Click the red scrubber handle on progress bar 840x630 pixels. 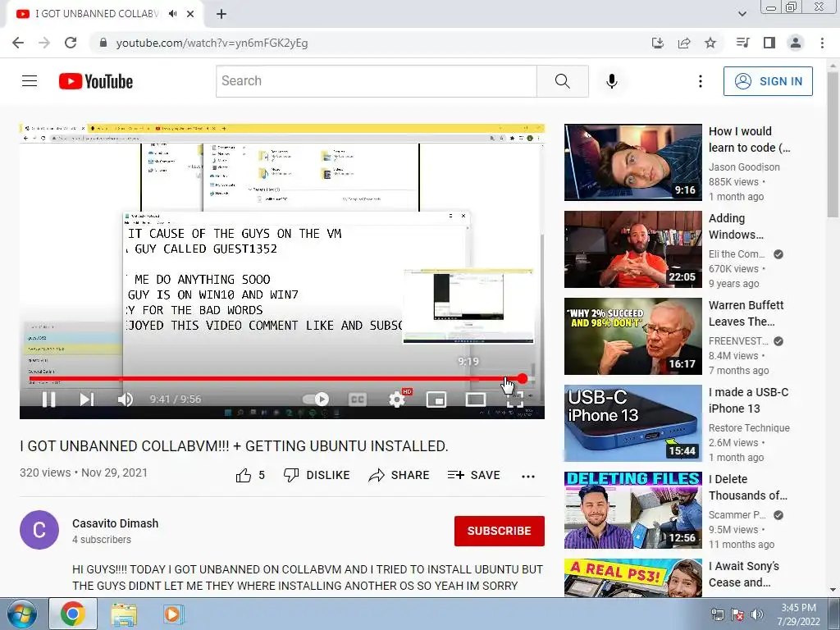click(x=522, y=379)
